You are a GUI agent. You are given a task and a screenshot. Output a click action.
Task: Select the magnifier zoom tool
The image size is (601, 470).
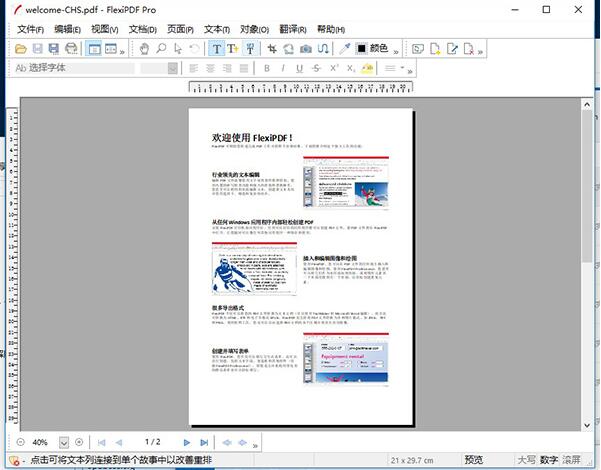click(161, 49)
